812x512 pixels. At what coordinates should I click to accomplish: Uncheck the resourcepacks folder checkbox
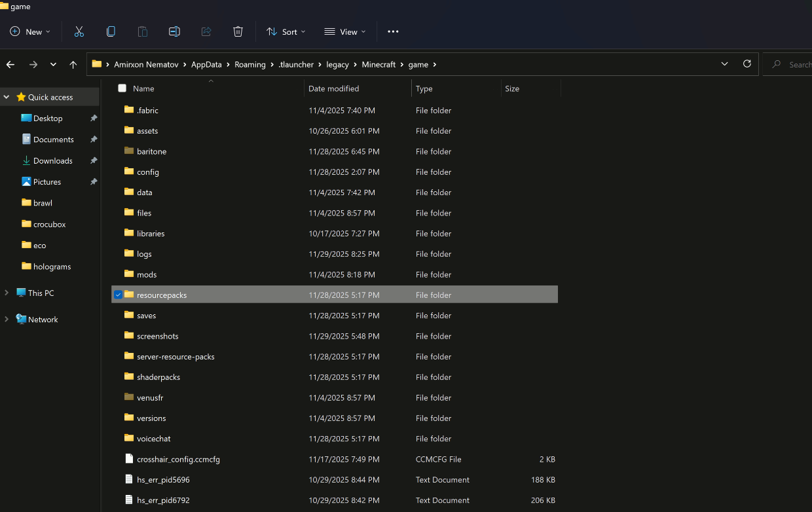click(x=118, y=295)
